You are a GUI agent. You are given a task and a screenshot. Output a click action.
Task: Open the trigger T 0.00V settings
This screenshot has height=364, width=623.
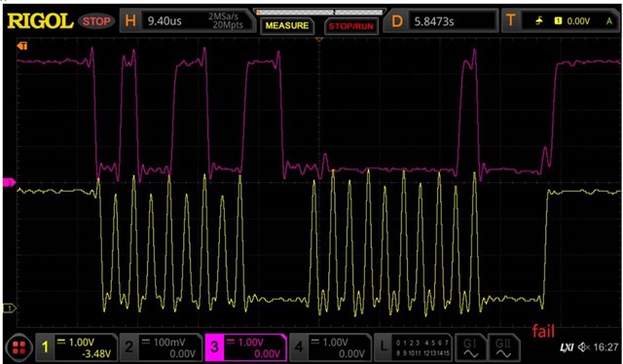tap(561, 20)
